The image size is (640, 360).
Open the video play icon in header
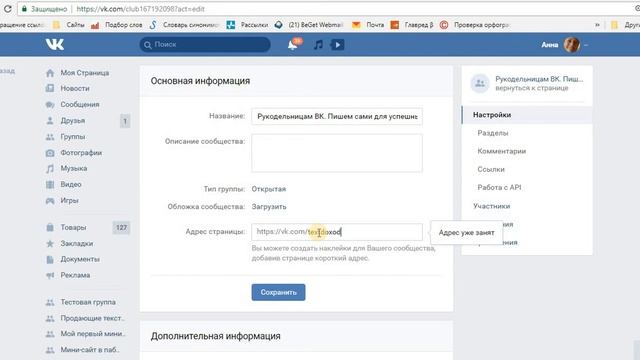(337, 44)
